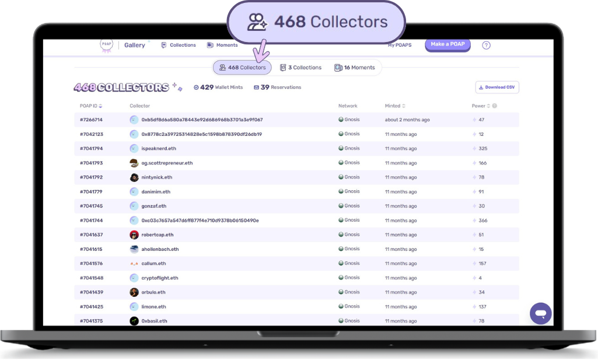Screen dimensions: 598x364
Task: Open the 16 Moments tab
Action: pos(355,67)
